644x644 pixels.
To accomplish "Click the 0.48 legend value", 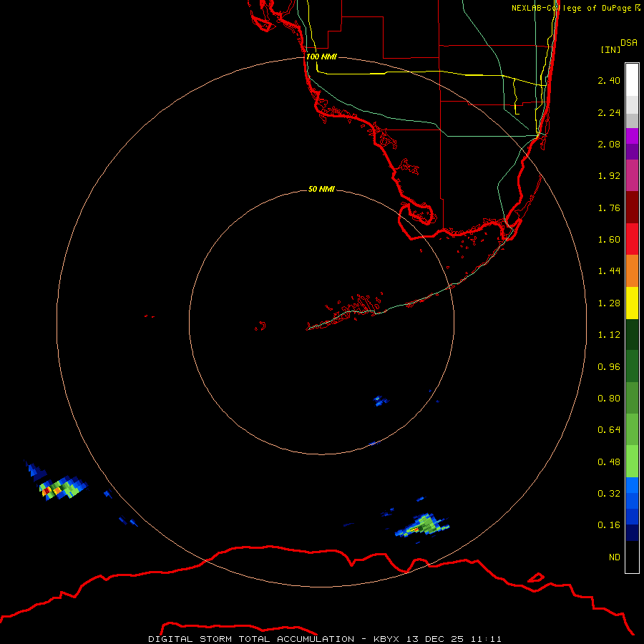I will [x=609, y=462].
